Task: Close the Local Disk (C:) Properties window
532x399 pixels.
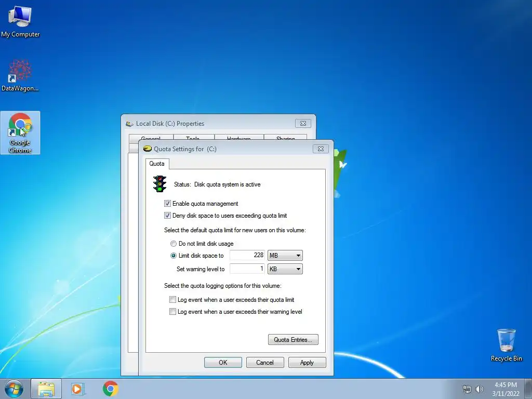Action: coord(303,124)
